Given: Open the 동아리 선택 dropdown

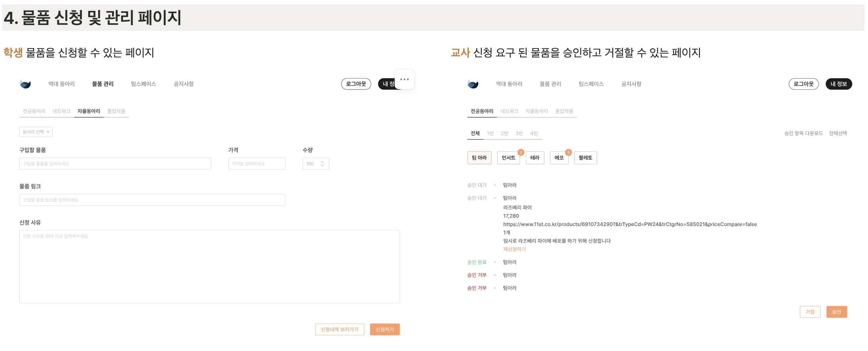Looking at the screenshot, I should tap(36, 132).
